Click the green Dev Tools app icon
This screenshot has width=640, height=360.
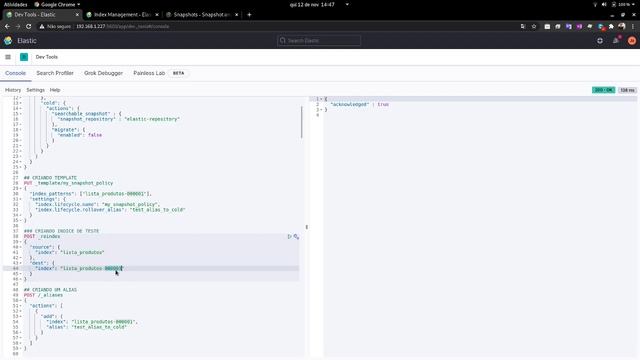[x=24, y=57]
